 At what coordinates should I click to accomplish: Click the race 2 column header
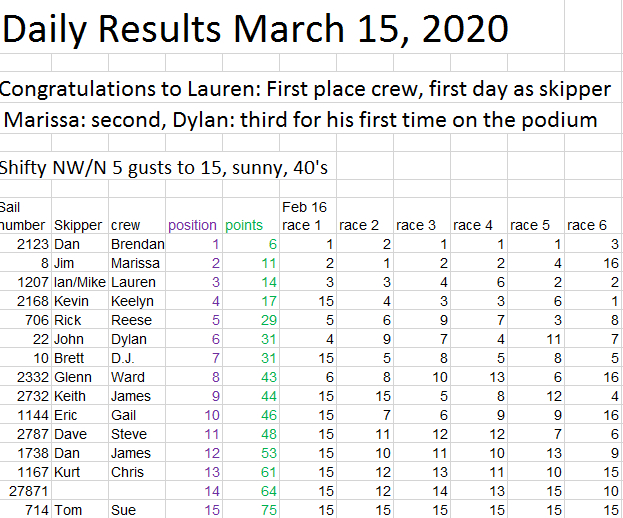(x=359, y=225)
